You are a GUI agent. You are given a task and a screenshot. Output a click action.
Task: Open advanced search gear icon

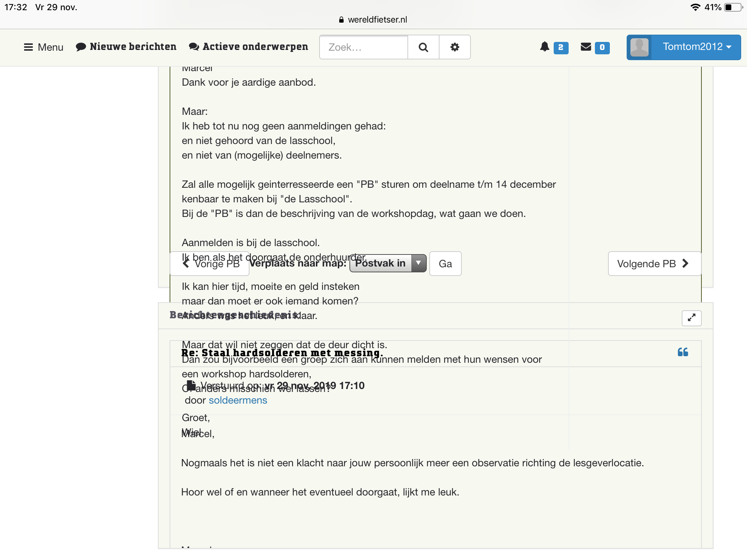tap(454, 47)
